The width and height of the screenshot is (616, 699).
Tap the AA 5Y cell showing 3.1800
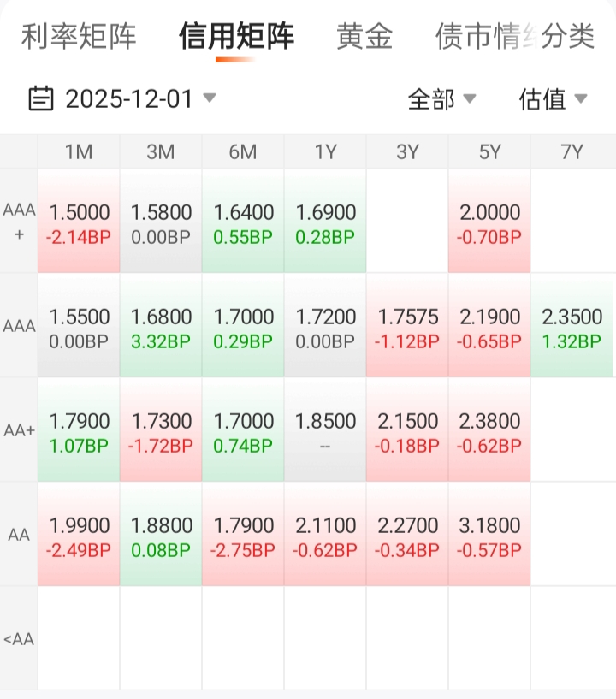coord(489,536)
